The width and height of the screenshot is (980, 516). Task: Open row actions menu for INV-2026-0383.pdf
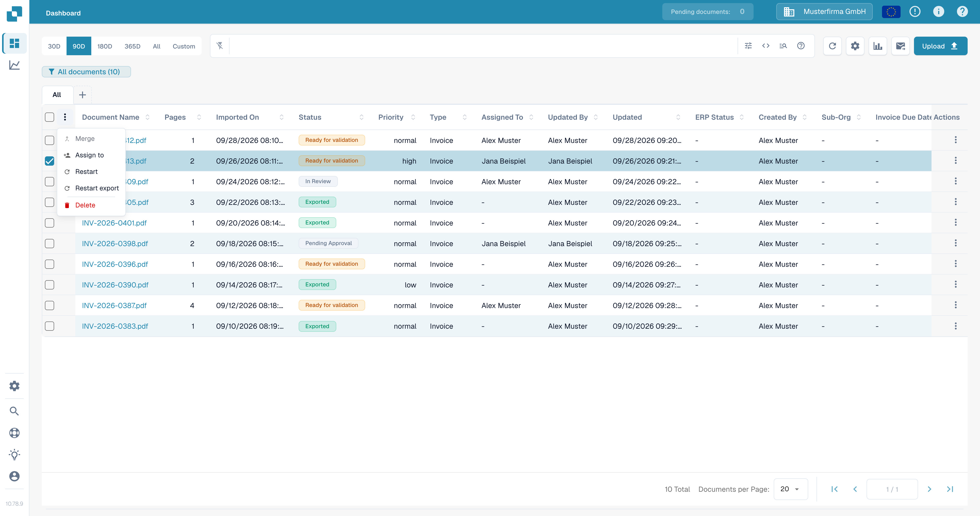click(955, 326)
